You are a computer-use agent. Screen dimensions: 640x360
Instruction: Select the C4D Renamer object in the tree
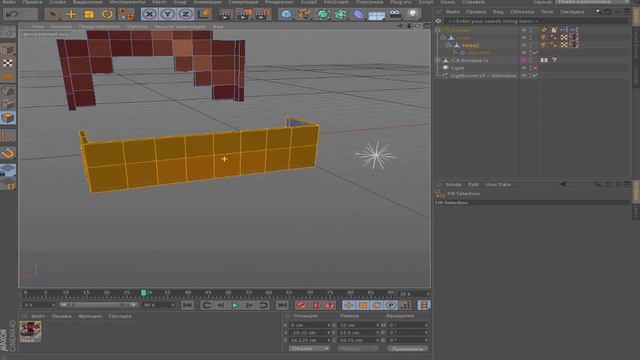click(469, 60)
